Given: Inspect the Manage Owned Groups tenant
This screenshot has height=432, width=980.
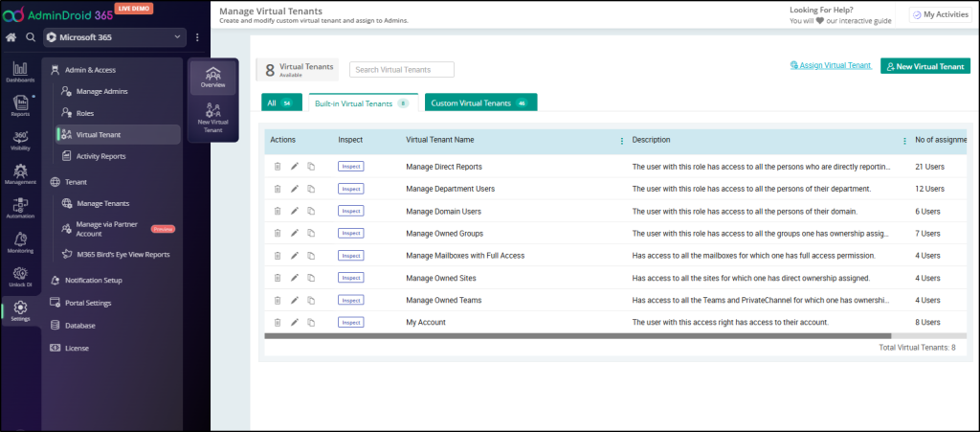Looking at the screenshot, I should (x=350, y=233).
